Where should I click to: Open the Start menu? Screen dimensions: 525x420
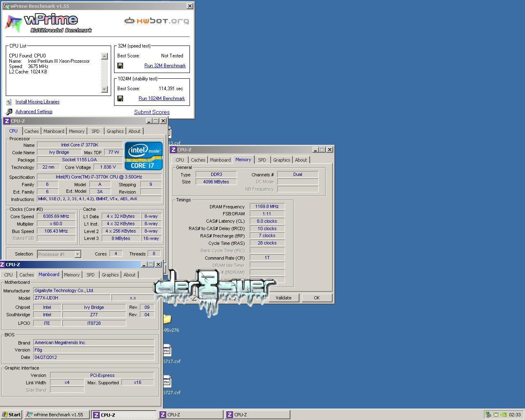[11, 415]
